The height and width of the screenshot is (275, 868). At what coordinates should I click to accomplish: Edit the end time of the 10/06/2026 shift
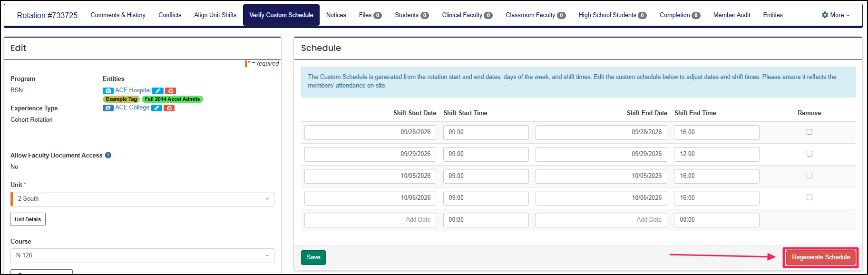tap(716, 198)
